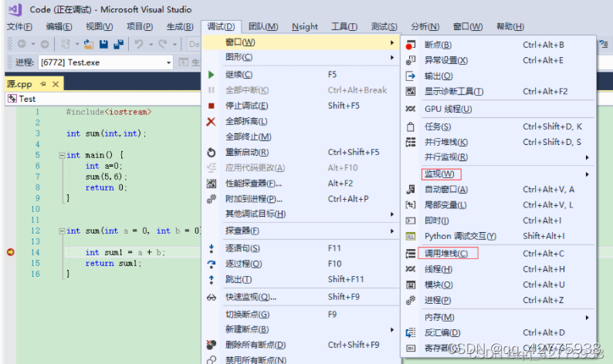Viewport: 613px width, 364px height.
Task: Expand the Parallel Watch (并行监视) submenu arrow
Action: [587, 157]
